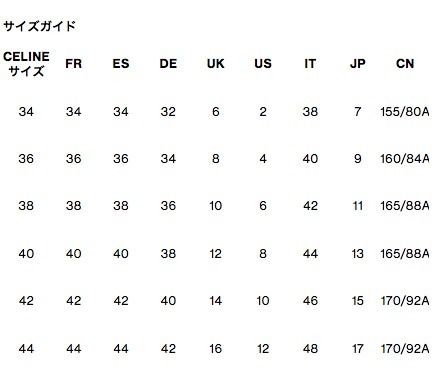
Task: Select CN value 170/92A in row 42
Action: pos(405,301)
